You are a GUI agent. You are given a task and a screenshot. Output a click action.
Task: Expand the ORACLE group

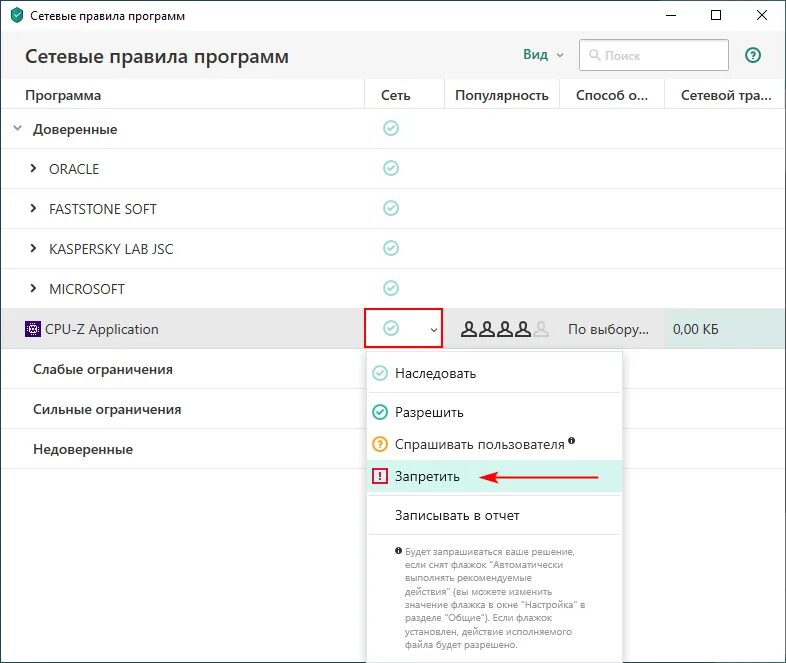point(33,168)
